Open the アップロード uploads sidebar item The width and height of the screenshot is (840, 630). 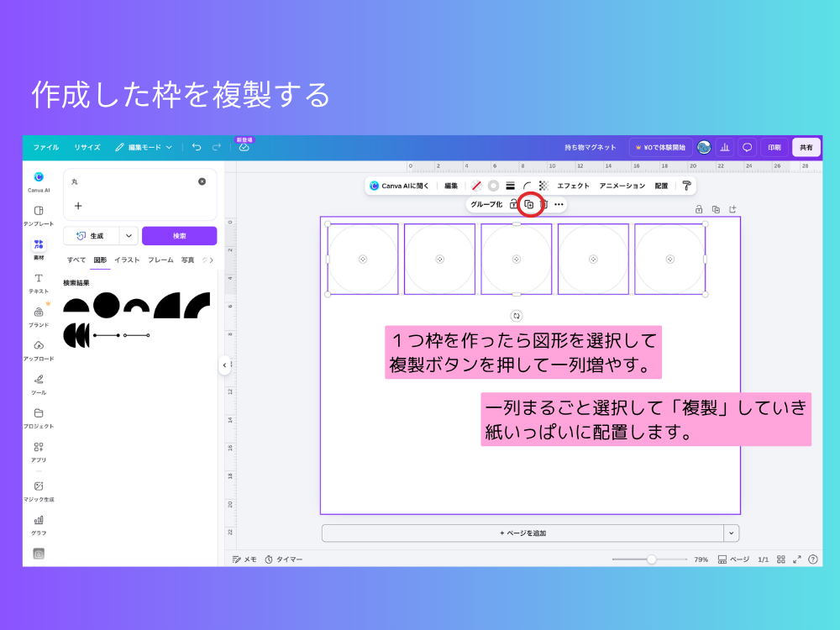pos(39,351)
